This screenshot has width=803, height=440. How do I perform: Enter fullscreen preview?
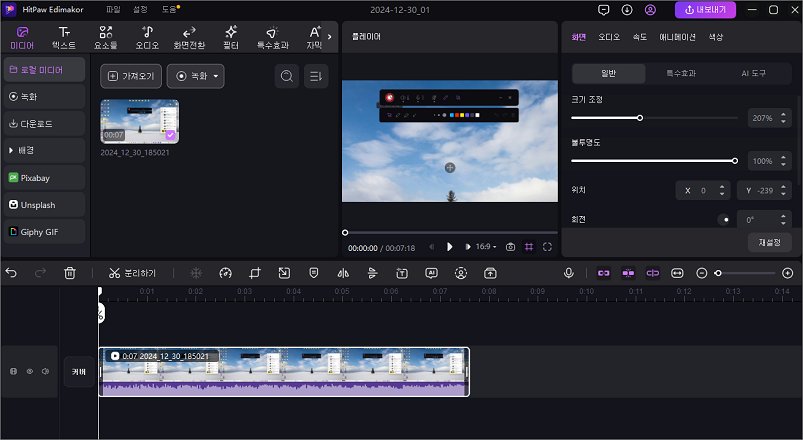[547, 247]
